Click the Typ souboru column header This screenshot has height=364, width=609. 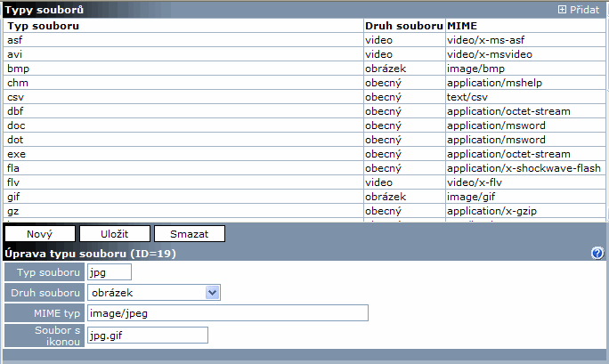43,26
